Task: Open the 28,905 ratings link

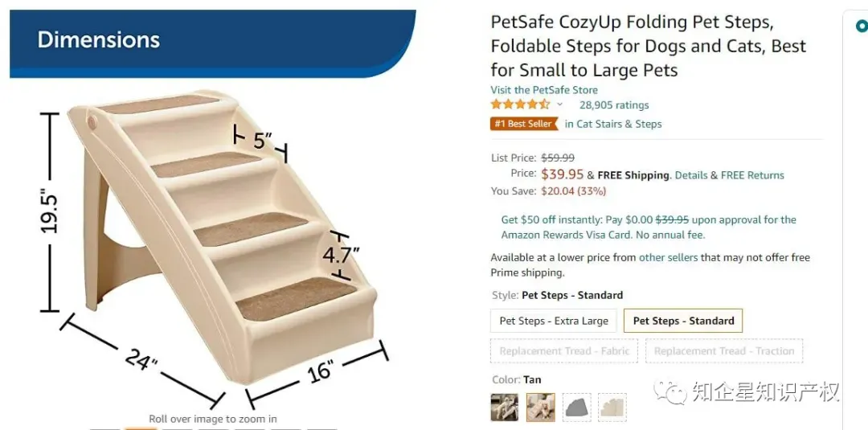Action: coord(614,105)
